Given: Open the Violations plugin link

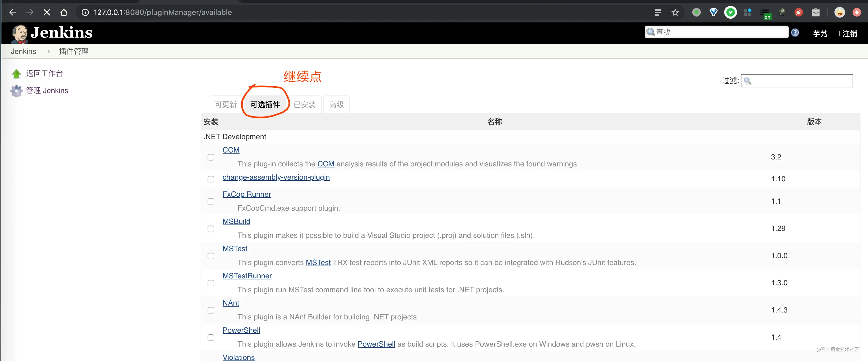Looking at the screenshot, I should 239,357.
